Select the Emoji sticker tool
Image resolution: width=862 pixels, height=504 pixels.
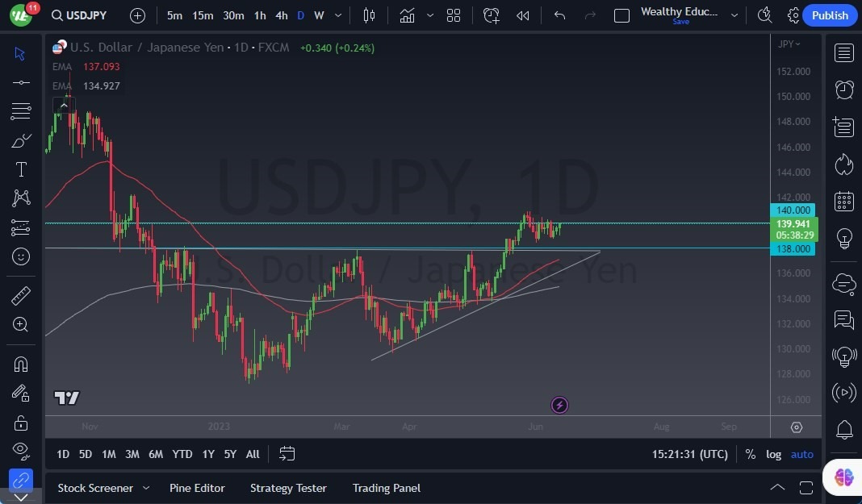pyautogui.click(x=20, y=256)
